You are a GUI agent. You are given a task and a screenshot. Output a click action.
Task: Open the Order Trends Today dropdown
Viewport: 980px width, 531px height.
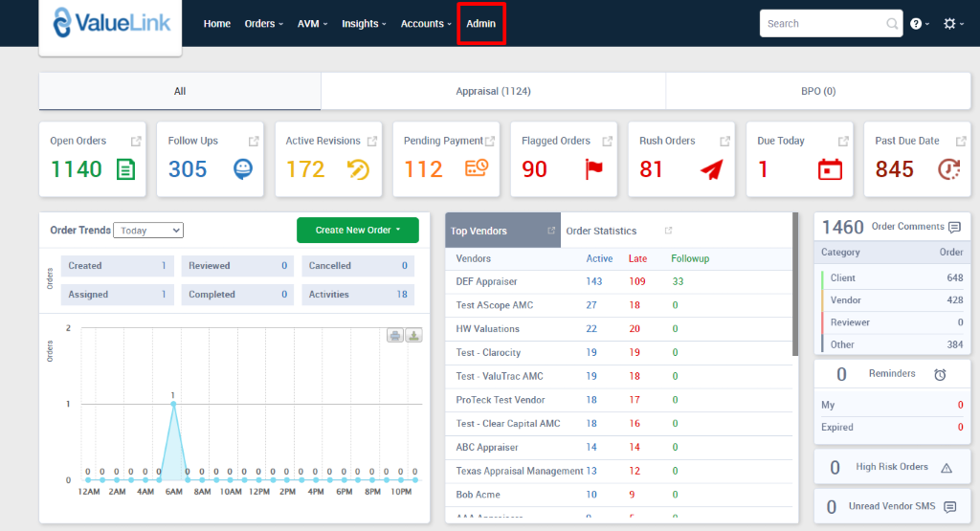(x=148, y=231)
